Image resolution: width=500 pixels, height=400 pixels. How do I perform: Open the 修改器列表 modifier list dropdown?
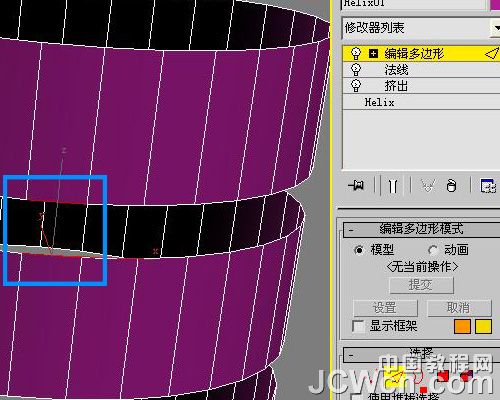421,28
